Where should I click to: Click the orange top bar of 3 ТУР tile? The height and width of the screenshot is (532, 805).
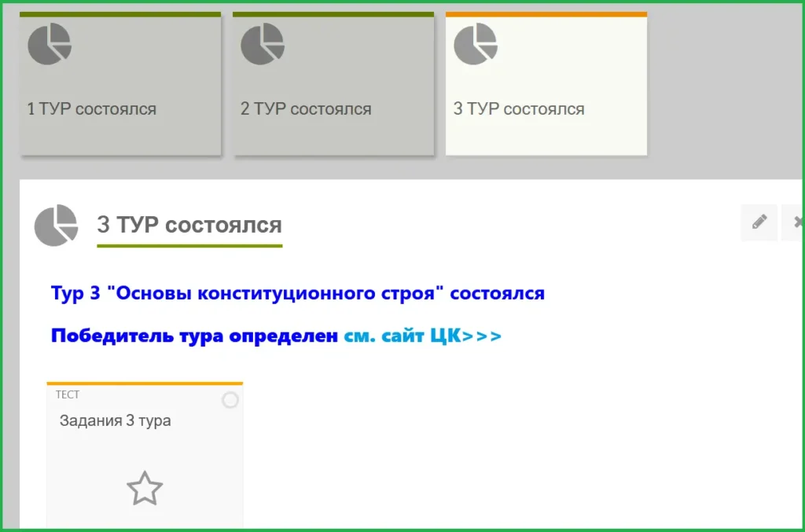546,14
